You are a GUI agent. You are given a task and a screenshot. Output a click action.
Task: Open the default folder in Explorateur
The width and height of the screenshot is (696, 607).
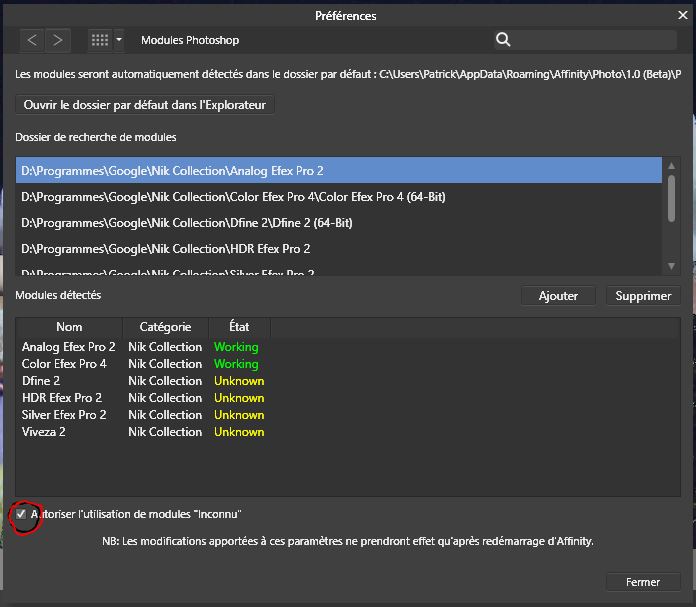point(145,105)
